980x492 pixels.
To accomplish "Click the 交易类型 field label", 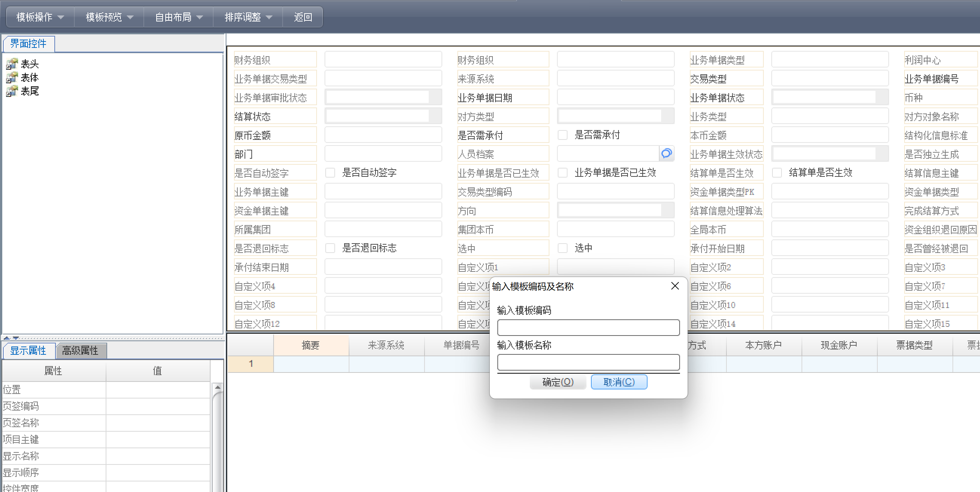I will click(x=726, y=78).
